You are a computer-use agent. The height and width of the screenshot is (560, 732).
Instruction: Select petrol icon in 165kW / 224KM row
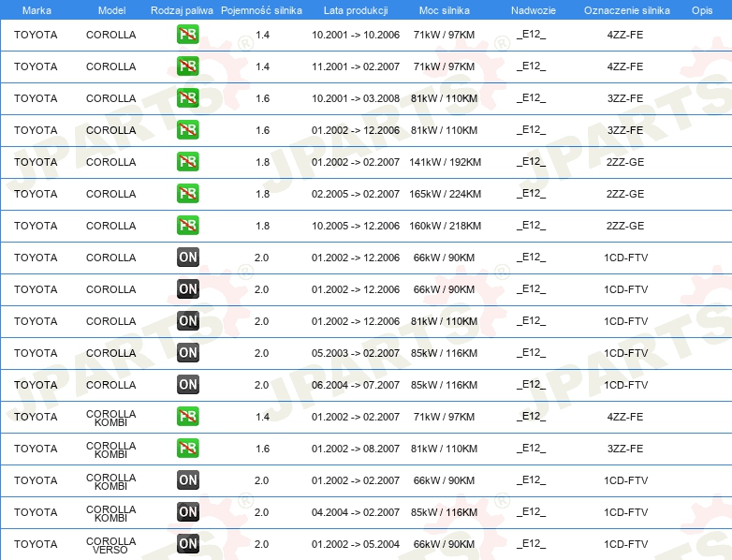point(187,193)
